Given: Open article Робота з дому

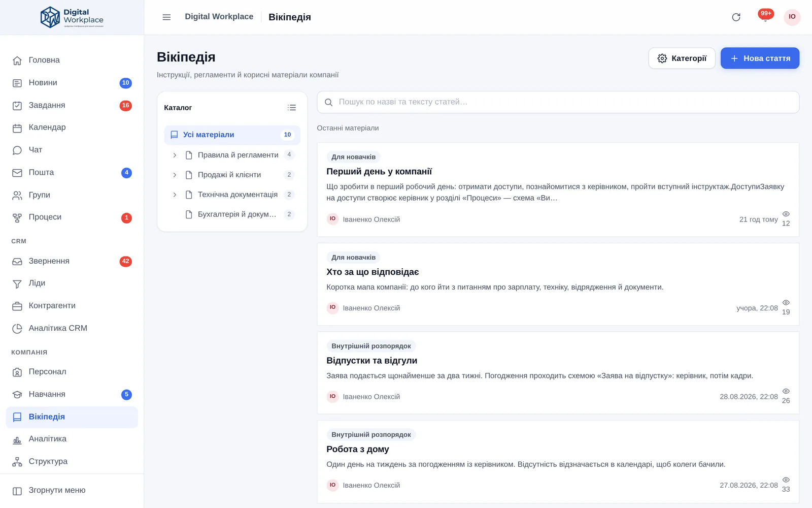Looking at the screenshot, I should point(358,450).
